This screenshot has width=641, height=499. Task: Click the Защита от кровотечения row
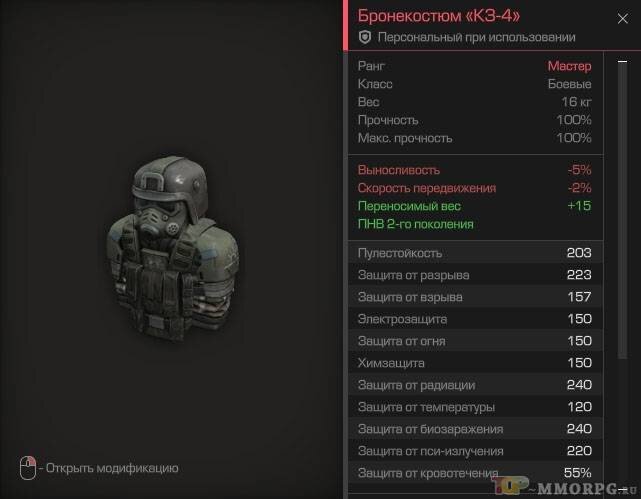pyautogui.click(x=475, y=473)
